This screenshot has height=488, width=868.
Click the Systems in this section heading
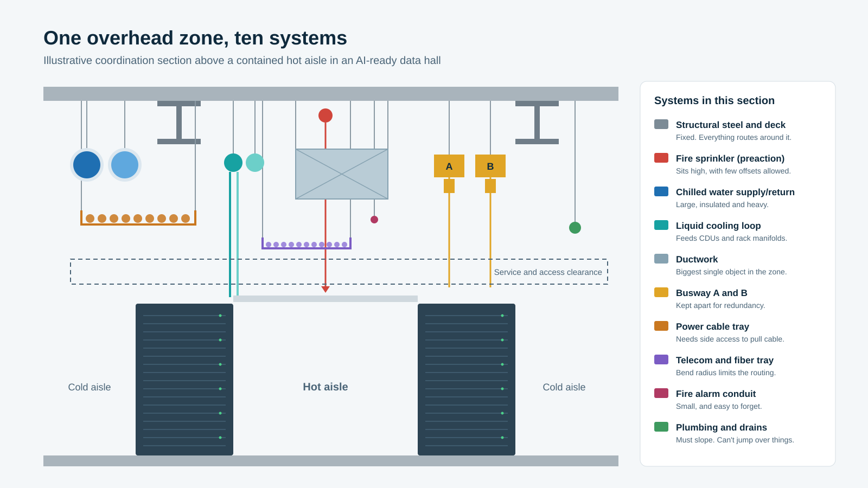pyautogui.click(x=714, y=100)
